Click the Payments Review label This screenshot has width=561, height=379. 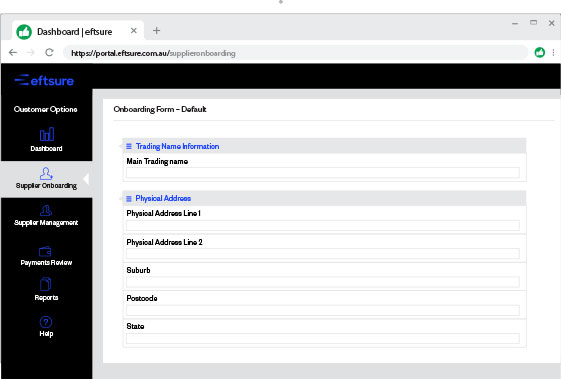46,263
